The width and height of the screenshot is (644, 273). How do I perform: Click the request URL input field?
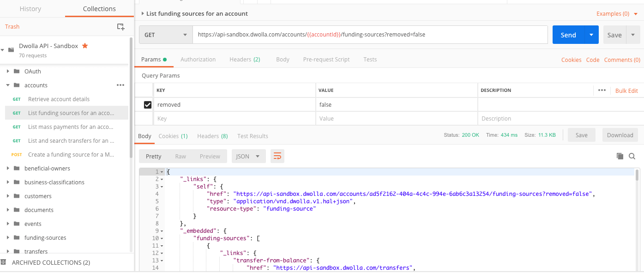click(x=369, y=35)
